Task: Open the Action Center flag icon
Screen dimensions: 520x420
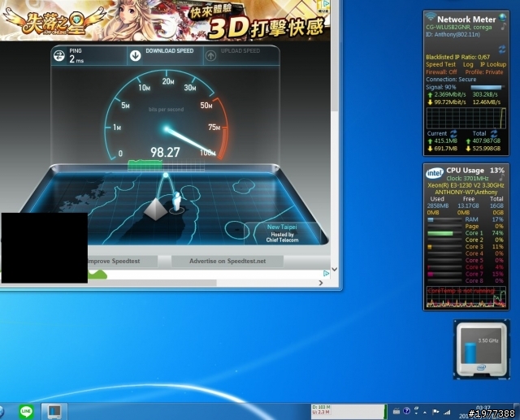Action: [x=435, y=412]
